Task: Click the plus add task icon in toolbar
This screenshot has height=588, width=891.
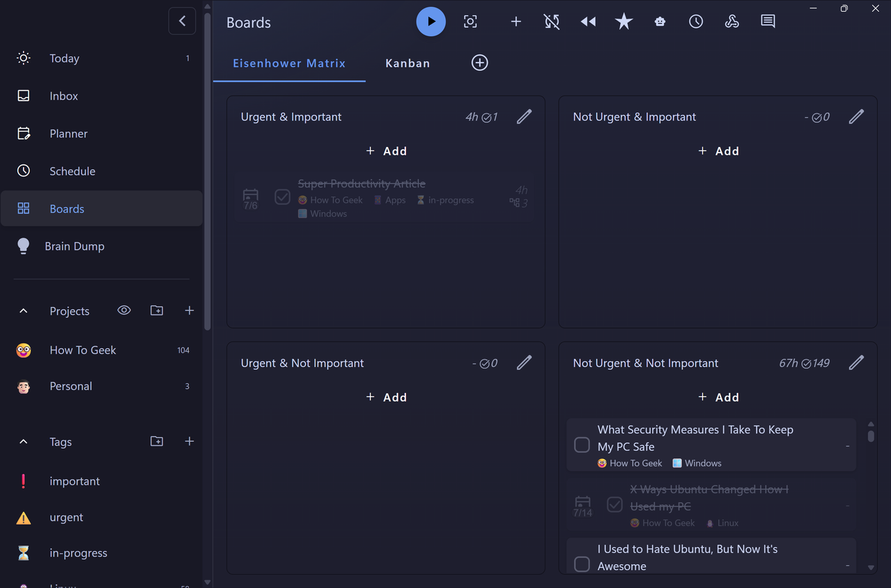Action: pos(516,22)
